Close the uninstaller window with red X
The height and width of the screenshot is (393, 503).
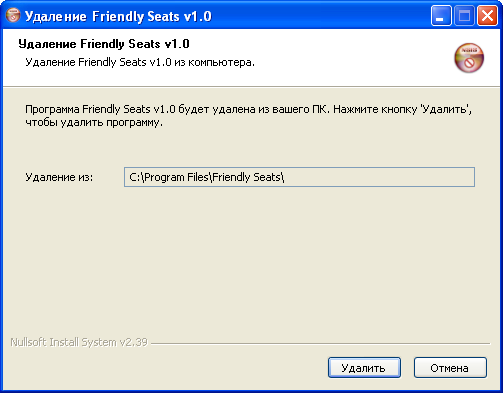pos(487,16)
